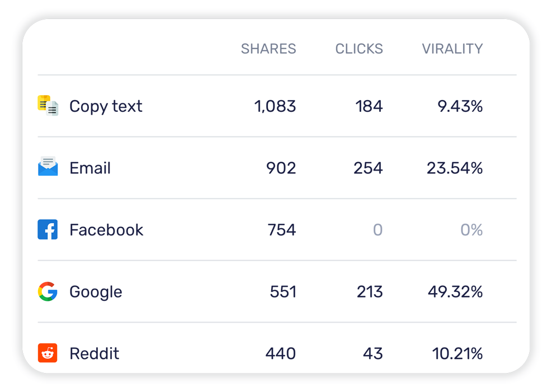Click the Google logo icon
Screen dimensions: 552x392
coord(48,291)
